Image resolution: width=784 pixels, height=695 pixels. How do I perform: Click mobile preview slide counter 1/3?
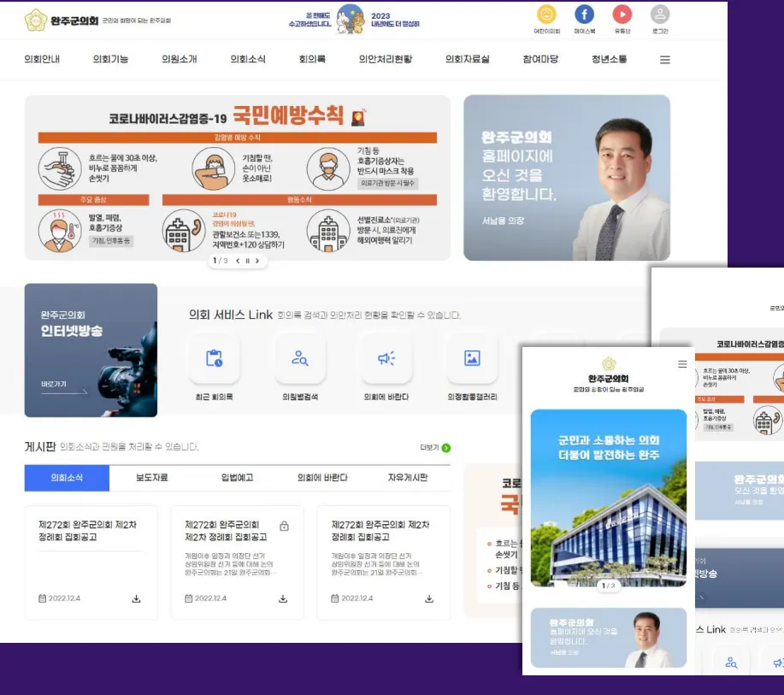tap(609, 586)
